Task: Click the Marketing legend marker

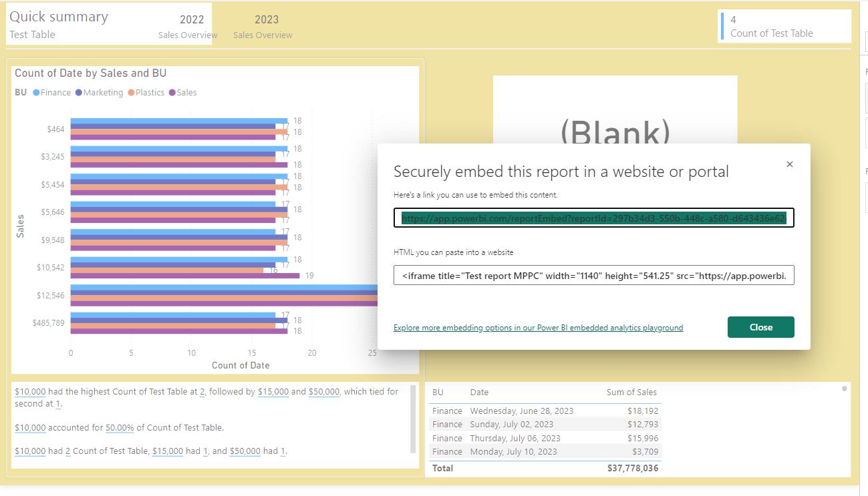Action: 79,93
